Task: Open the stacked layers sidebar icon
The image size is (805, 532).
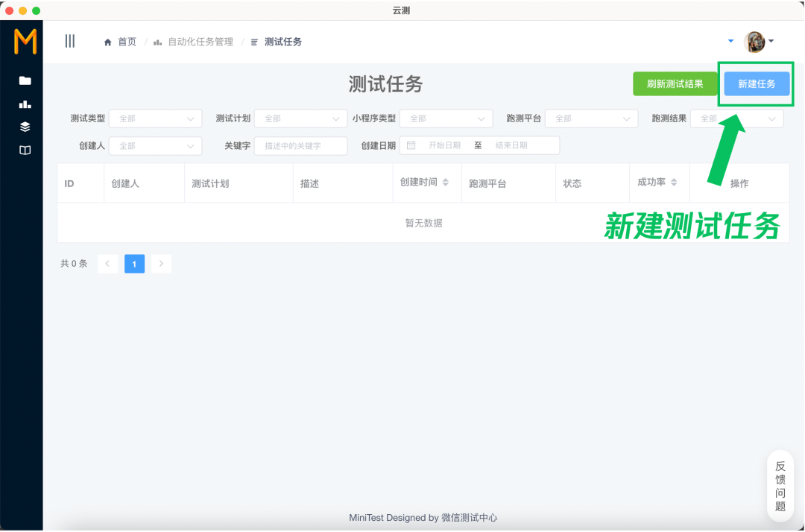Action: [x=25, y=127]
